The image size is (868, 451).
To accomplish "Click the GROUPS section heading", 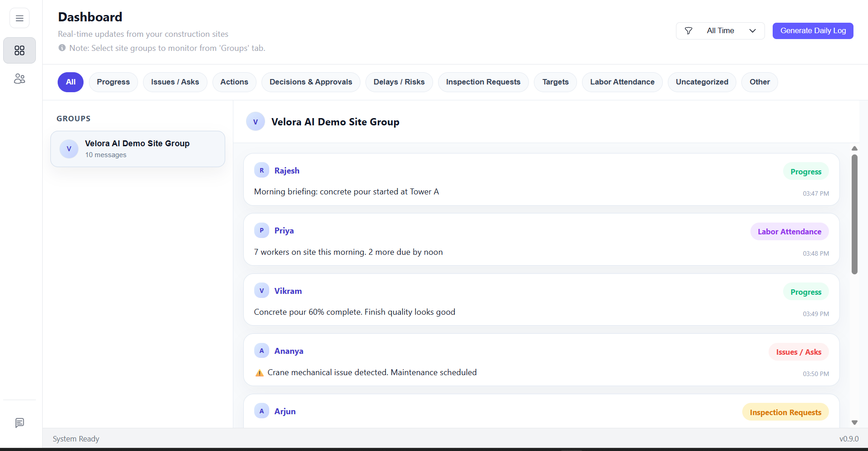I will point(74,119).
